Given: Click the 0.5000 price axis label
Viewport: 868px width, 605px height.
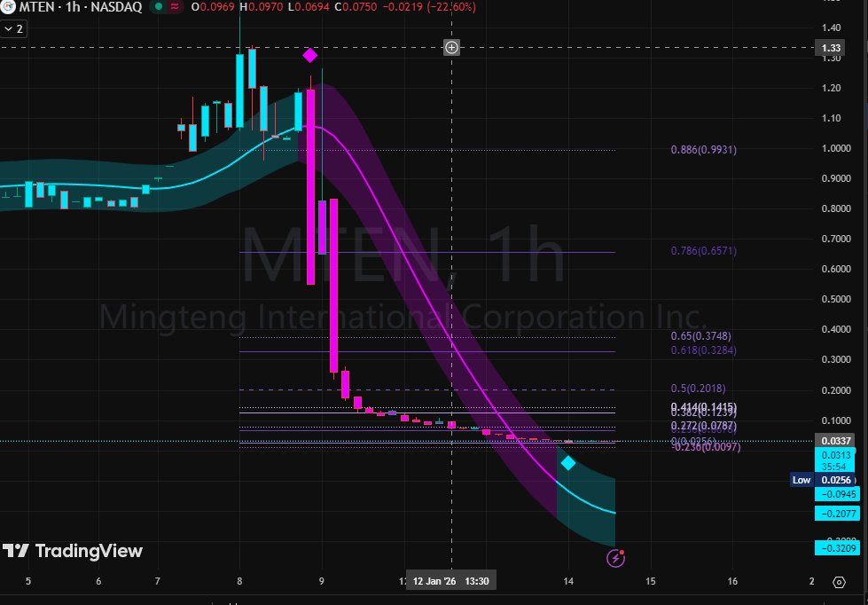Looking at the screenshot, I should pyautogui.click(x=835, y=299).
